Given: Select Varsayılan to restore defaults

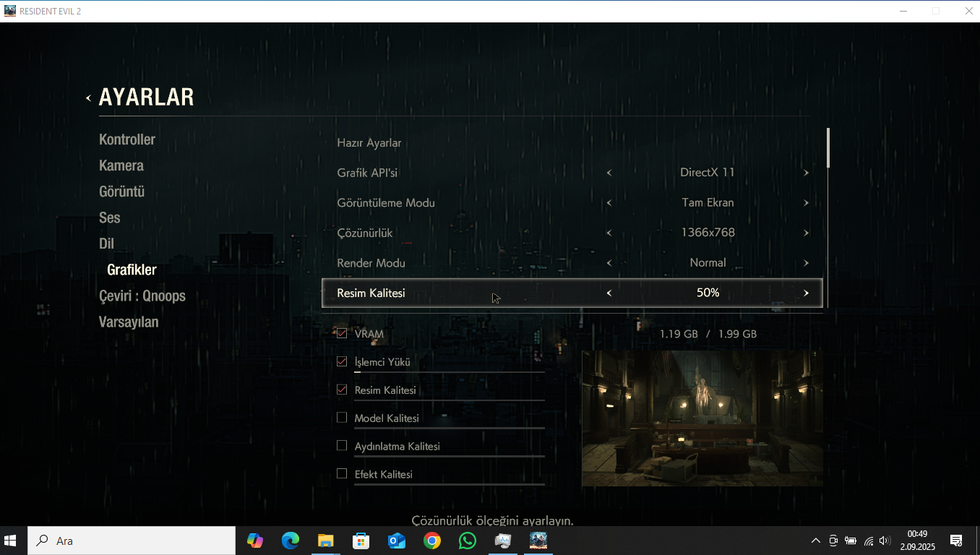Looking at the screenshot, I should tap(129, 322).
